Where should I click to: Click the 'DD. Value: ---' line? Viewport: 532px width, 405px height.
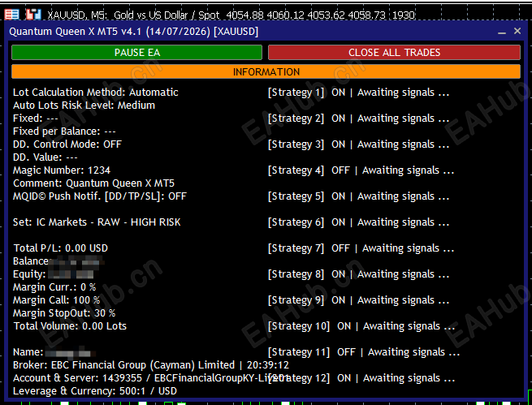coord(45,157)
